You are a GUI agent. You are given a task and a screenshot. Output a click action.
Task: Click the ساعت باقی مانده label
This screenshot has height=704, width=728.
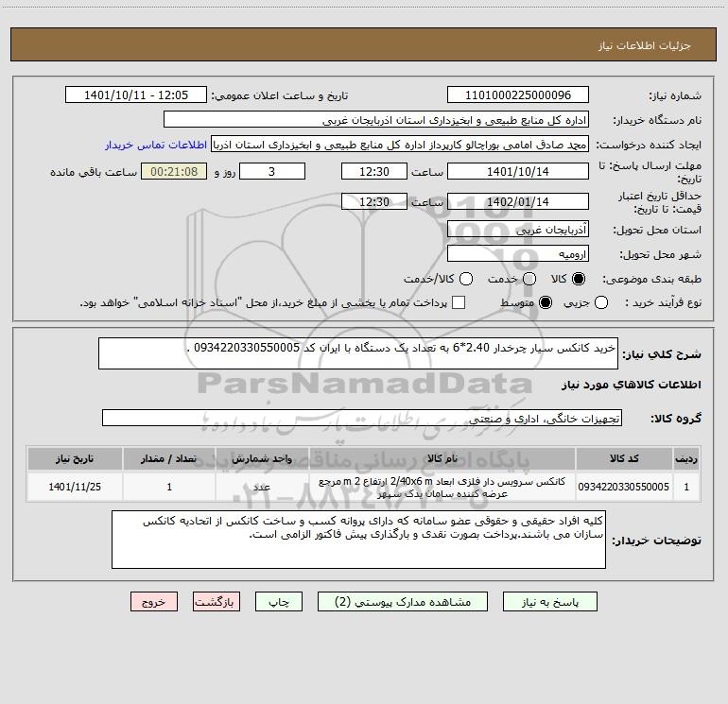(x=94, y=172)
